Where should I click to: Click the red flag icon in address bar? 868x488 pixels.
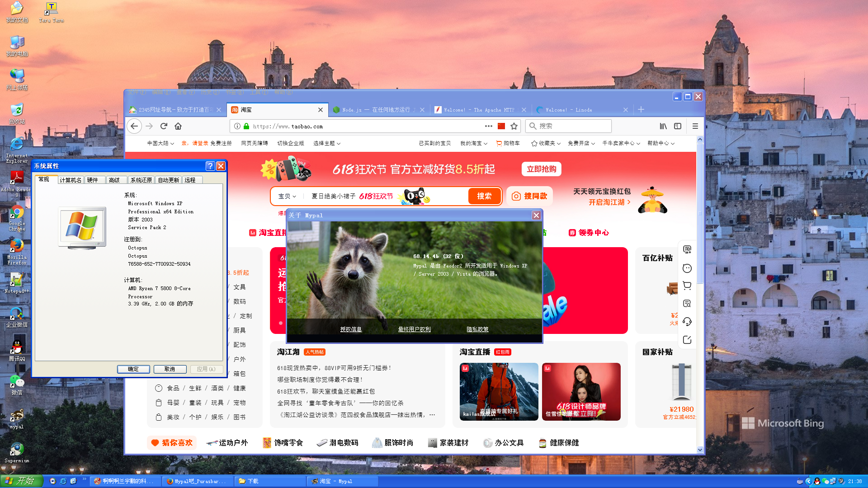(501, 126)
